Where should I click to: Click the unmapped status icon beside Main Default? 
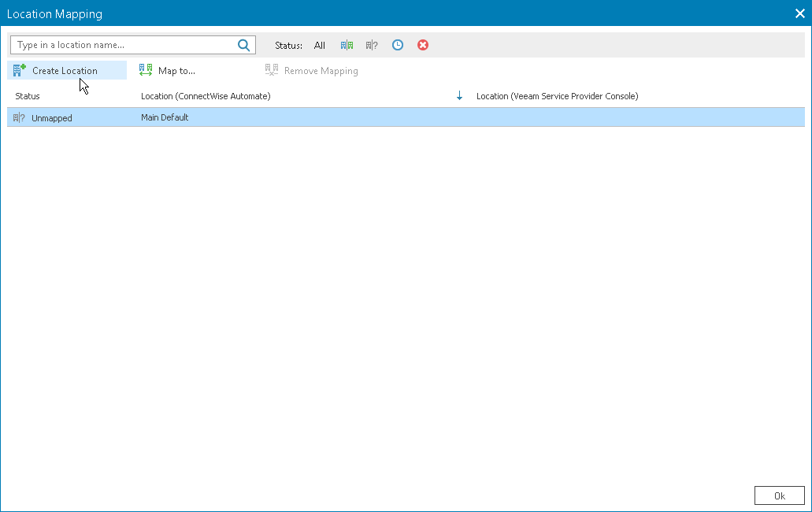(x=17, y=117)
